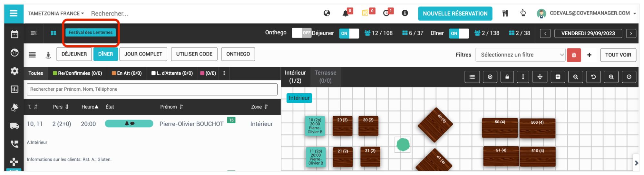
Task: Click the hand pointer icon in top bar
Action: [x=523, y=13]
